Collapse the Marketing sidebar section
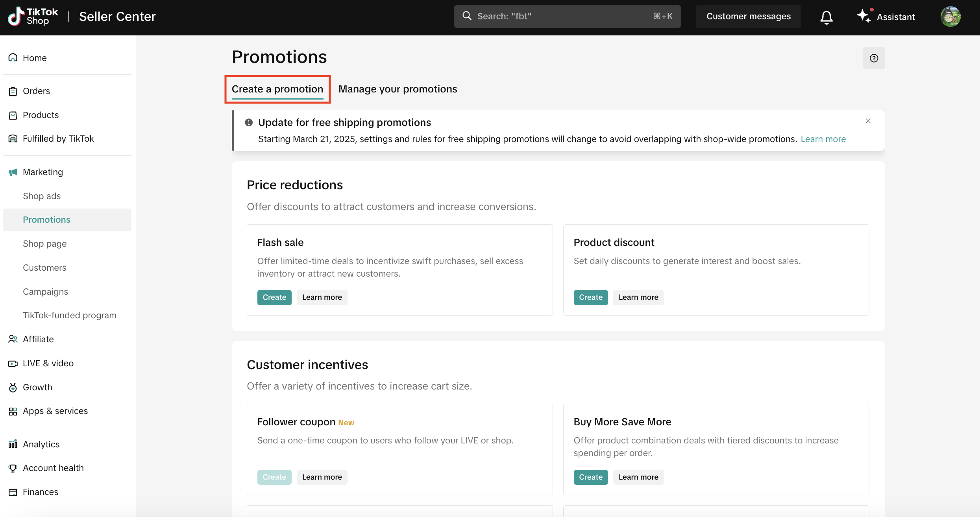The height and width of the screenshot is (517, 980). tap(43, 172)
